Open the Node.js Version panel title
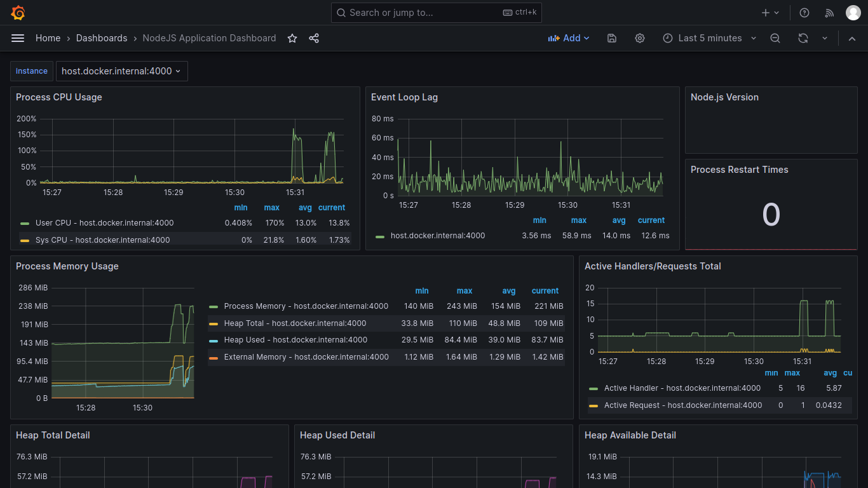The width and height of the screenshot is (868, 488). (x=724, y=97)
